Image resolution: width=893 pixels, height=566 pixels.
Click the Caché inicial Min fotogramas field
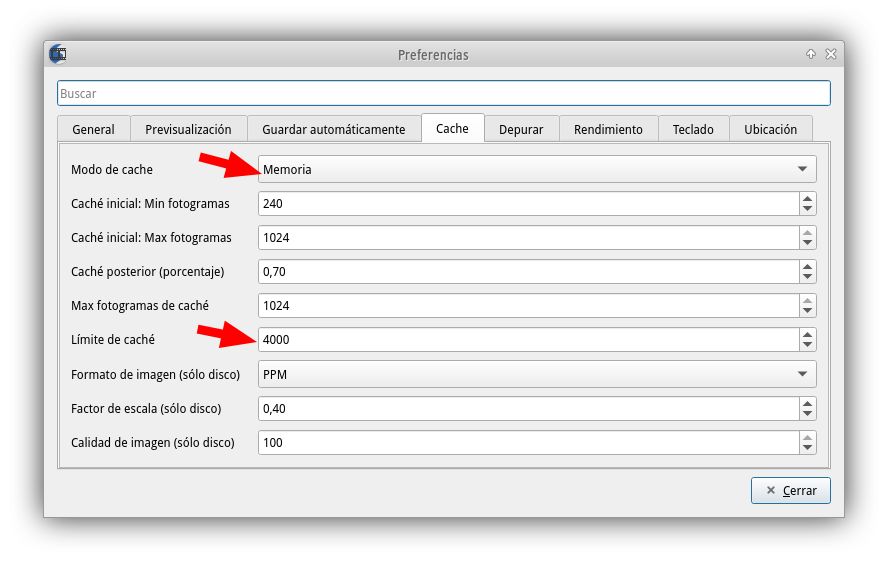pos(529,203)
